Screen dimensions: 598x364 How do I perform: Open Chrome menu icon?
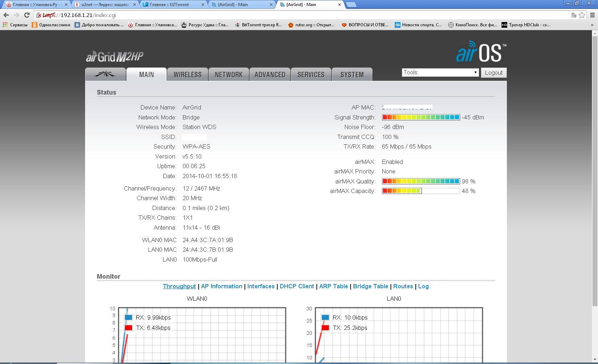(592, 15)
